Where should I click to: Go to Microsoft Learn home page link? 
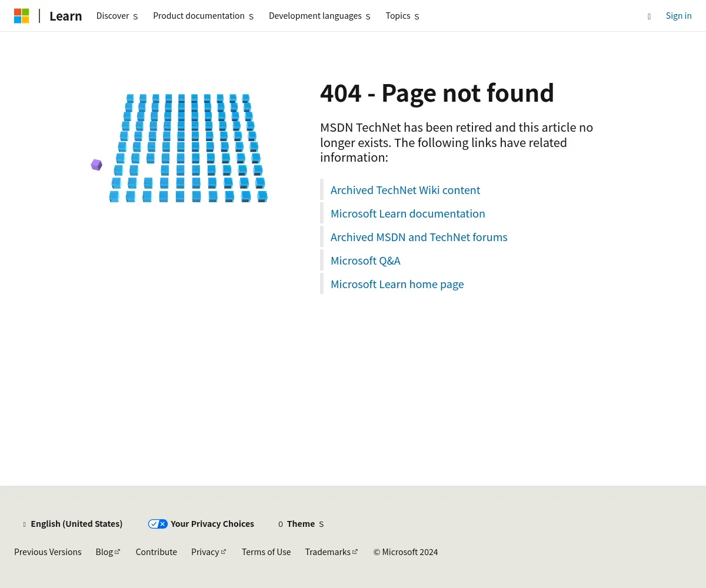click(x=397, y=284)
